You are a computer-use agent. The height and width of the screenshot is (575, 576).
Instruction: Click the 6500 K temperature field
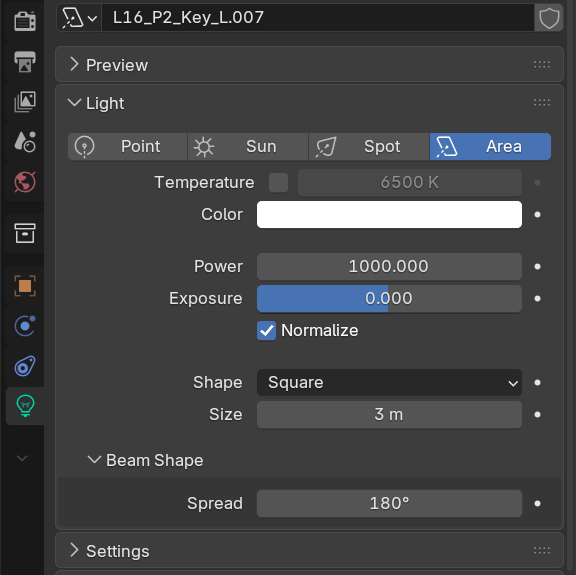pos(410,183)
